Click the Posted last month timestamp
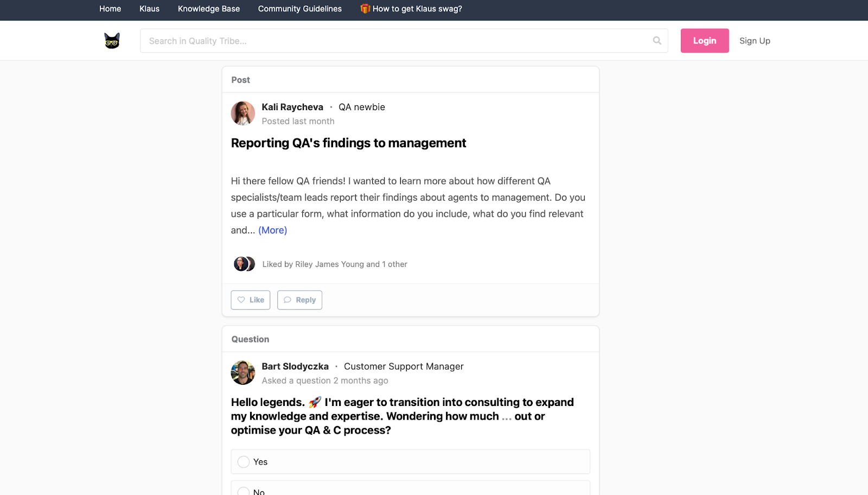Viewport: 868px width, 495px height. pyautogui.click(x=298, y=121)
